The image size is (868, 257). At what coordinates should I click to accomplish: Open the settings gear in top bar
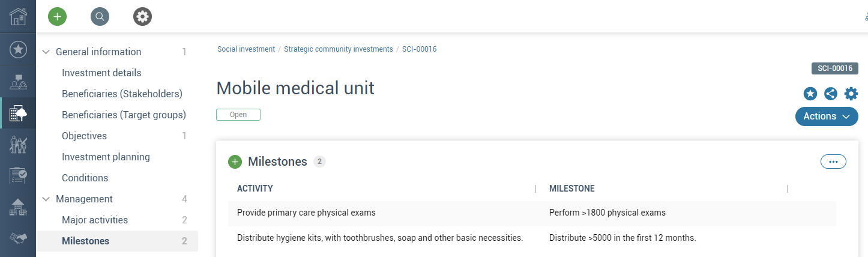click(x=142, y=17)
